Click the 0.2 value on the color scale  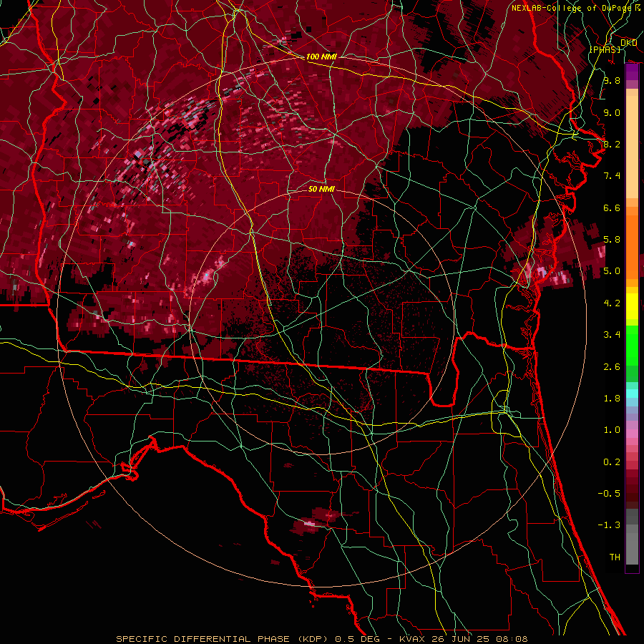pyautogui.click(x=612, y=462)
